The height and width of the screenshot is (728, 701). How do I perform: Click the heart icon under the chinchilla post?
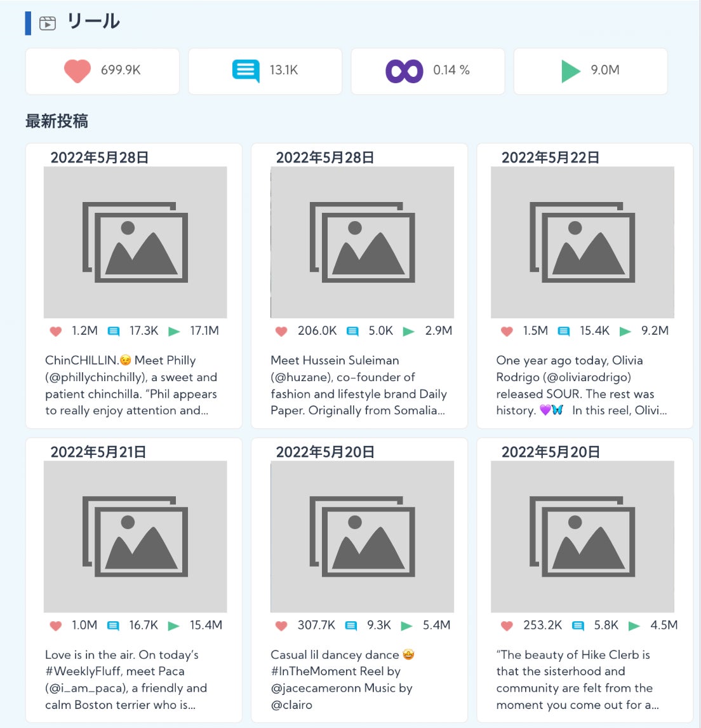(56, 331)
